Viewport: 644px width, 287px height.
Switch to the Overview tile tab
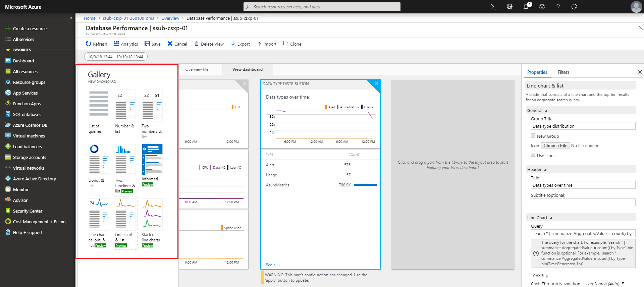(197, 69)
